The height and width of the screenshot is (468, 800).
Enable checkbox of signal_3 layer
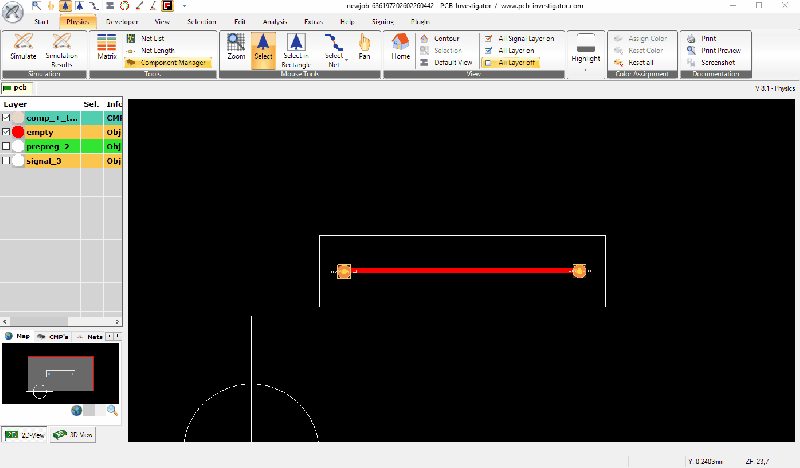(x=6, y=161)
